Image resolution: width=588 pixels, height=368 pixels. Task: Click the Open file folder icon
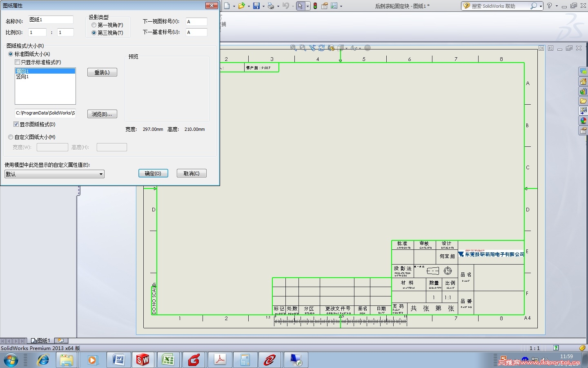(x=242, y=6)
